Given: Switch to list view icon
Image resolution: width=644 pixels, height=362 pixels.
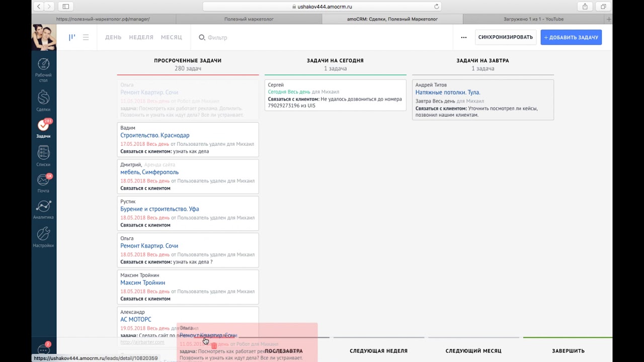Looking at the screenshot, I should [86, 37].
